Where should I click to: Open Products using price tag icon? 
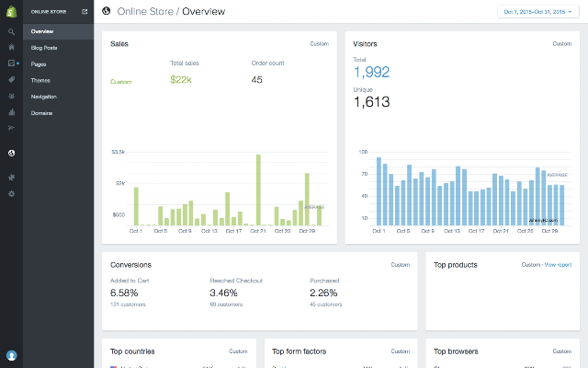(12, 80)
